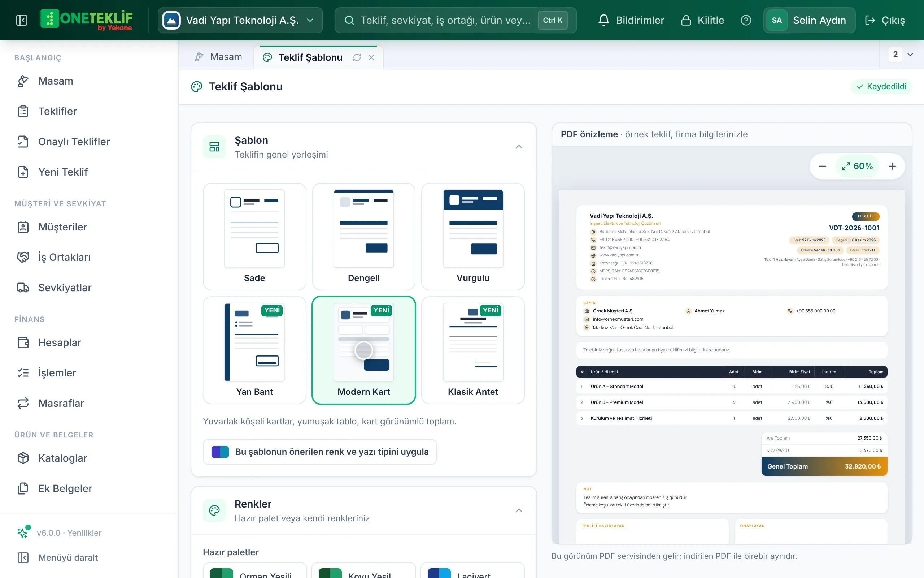Apply recommended color and font button
Screen dimensions: 924x578
(x=319, y=452)
